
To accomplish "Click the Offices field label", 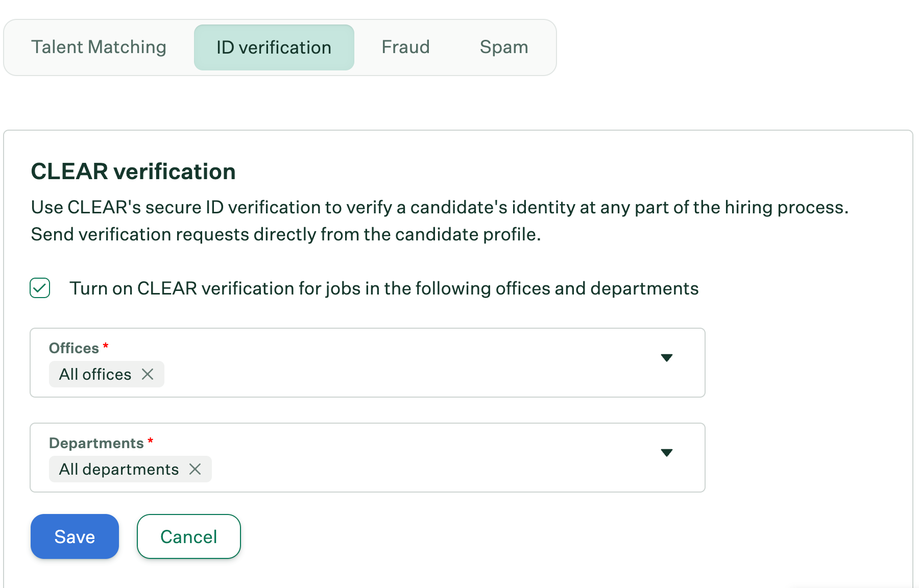I will [x=74, y=348].
